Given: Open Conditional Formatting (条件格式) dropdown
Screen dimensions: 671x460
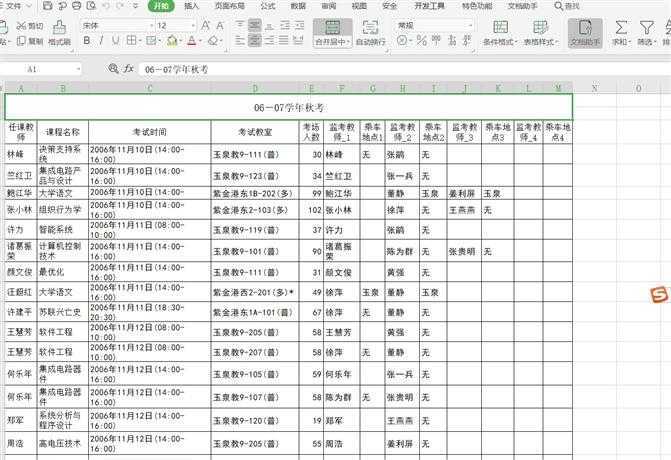Looking at the screenshot, I should (500, 33).
